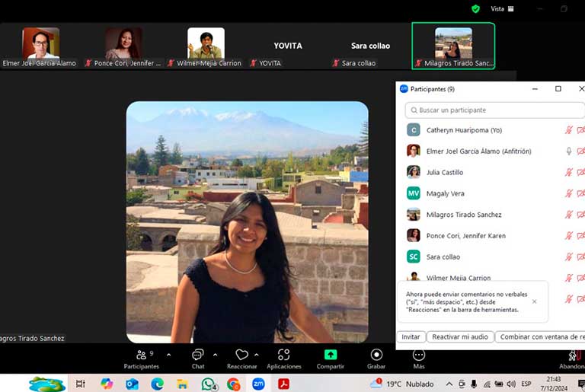Viewport: 585px width, 392px height.
Task: Click Wilmer Mejia Carrion video thumbnail
Action: [x=206, y=43]
